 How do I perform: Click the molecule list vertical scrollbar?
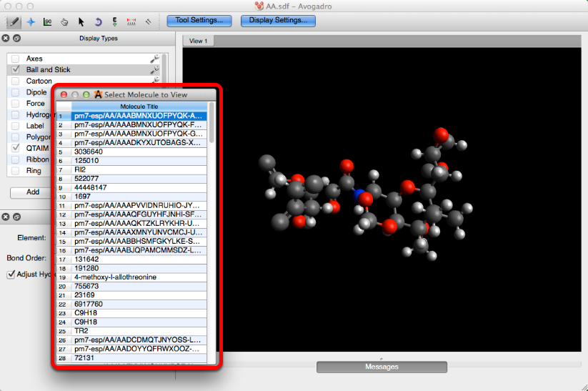pyautogui.click(x=211, y=125)
